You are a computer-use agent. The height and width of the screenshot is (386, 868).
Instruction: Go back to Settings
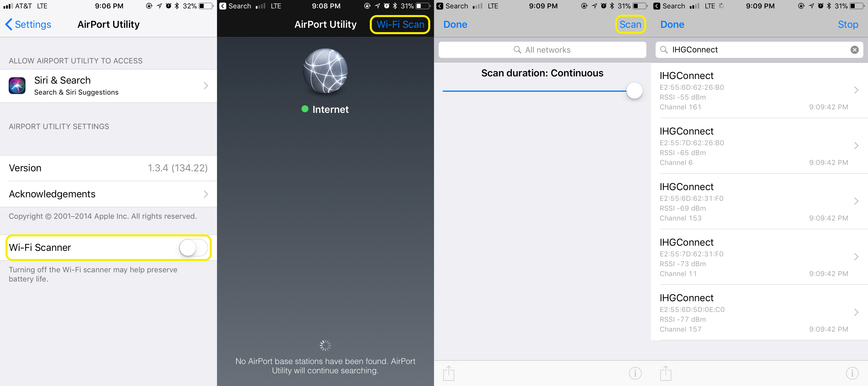[x=28, y=24]
